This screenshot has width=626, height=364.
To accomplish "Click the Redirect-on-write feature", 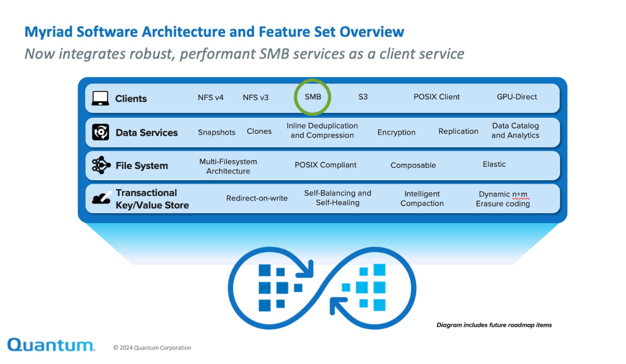I will (257, 198).
